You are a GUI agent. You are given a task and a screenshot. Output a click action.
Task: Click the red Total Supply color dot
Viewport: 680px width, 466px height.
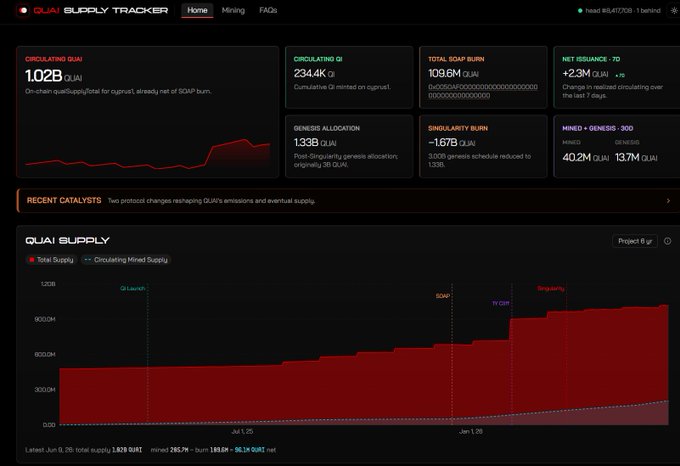[32, 260]
